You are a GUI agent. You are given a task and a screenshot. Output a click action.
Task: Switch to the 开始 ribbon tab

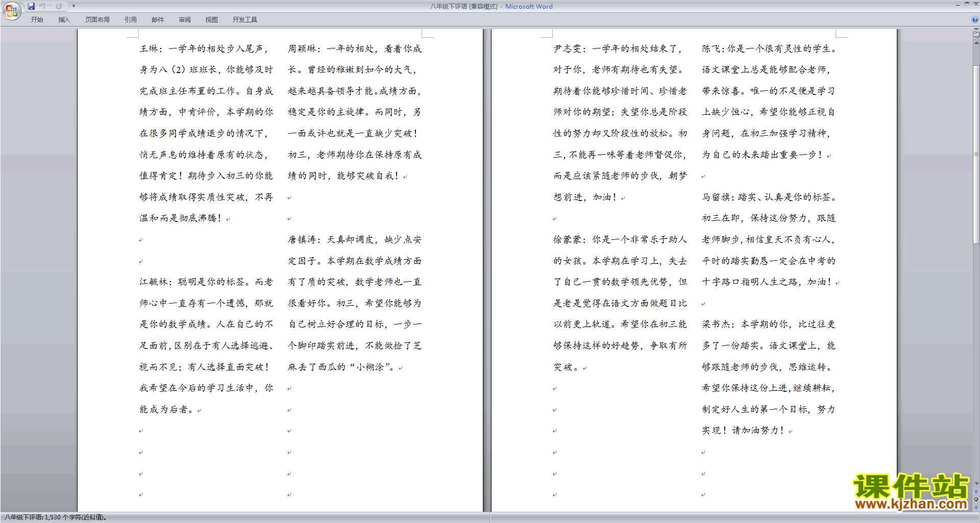point(37,20)
